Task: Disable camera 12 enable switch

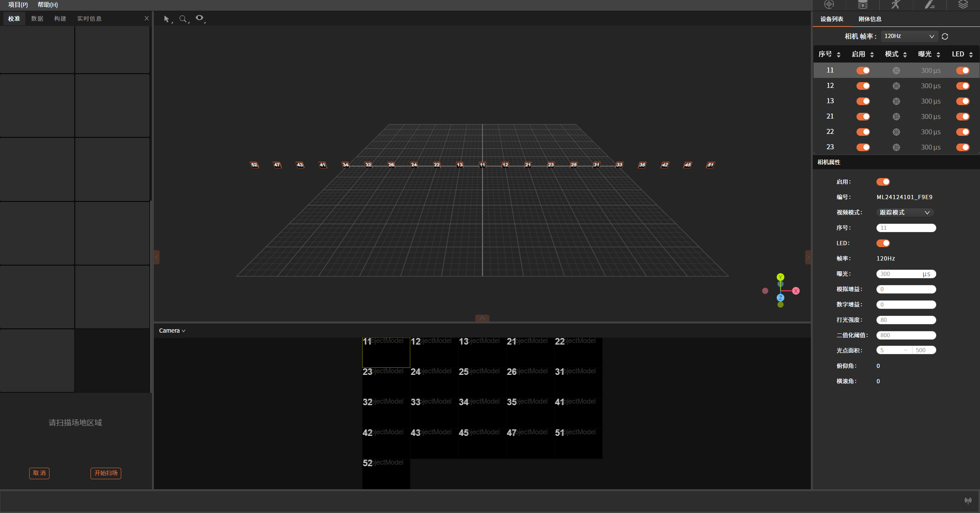Action: tap(863, 86)
